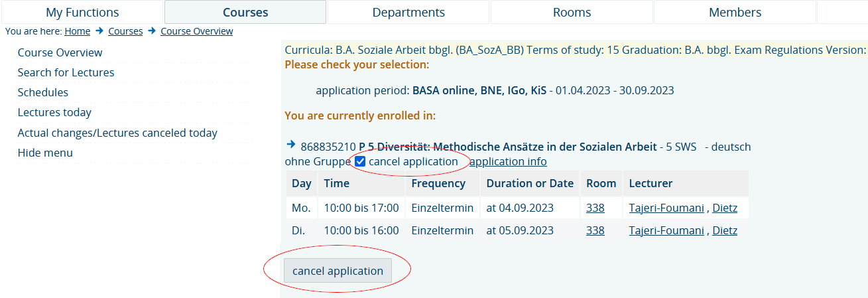Switch to the Courses tab
Viewport: 868px width, 298px height.
pyautogui.click(x=245, y=12)
